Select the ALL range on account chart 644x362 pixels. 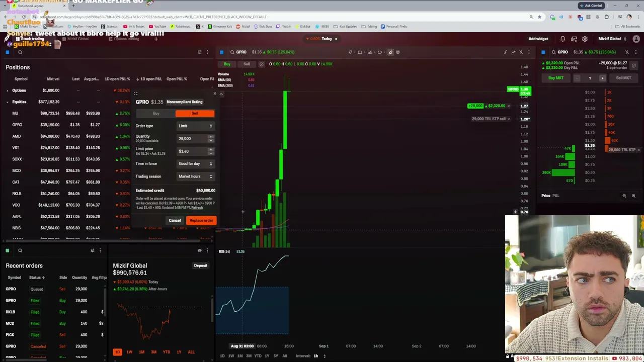pos(191,352)
